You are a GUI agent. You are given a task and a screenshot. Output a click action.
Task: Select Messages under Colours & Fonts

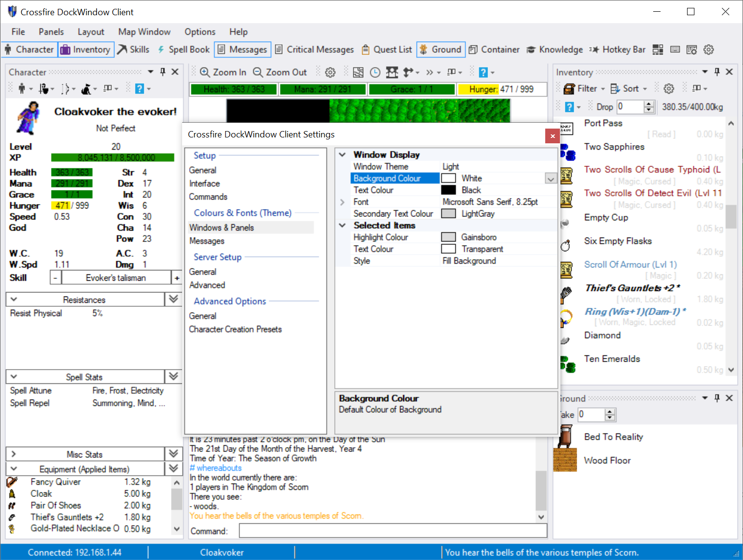coord(207,241)
